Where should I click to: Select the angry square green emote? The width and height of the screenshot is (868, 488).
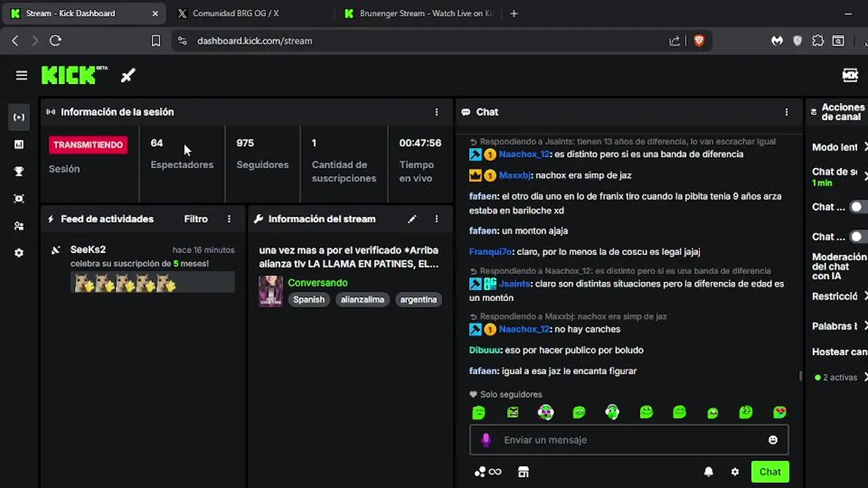pyautogui.click(x=513, y=412)
